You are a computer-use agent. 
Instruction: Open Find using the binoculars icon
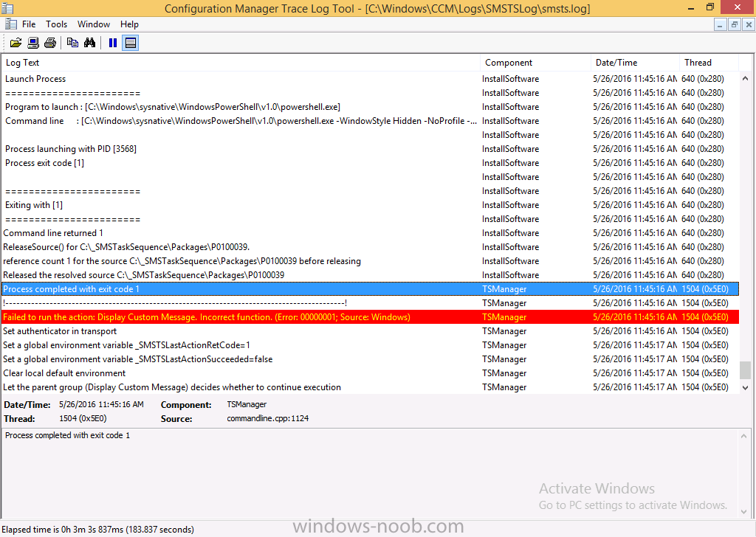point(89,43)
